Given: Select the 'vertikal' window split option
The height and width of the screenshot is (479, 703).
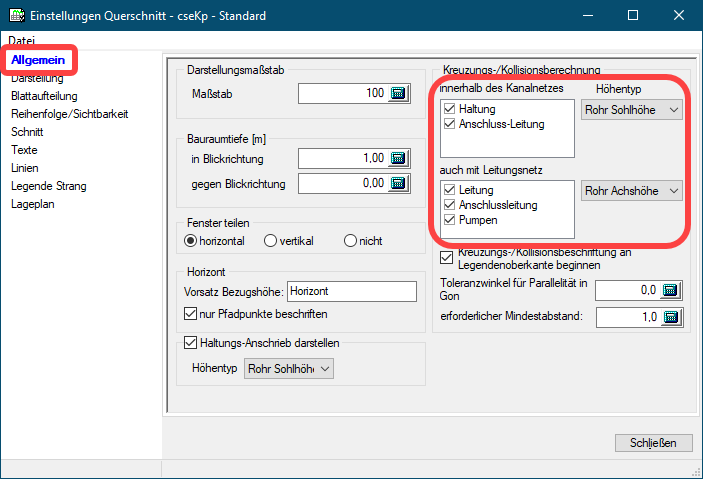Looking at the screenshot, I should tap(270, 241).
